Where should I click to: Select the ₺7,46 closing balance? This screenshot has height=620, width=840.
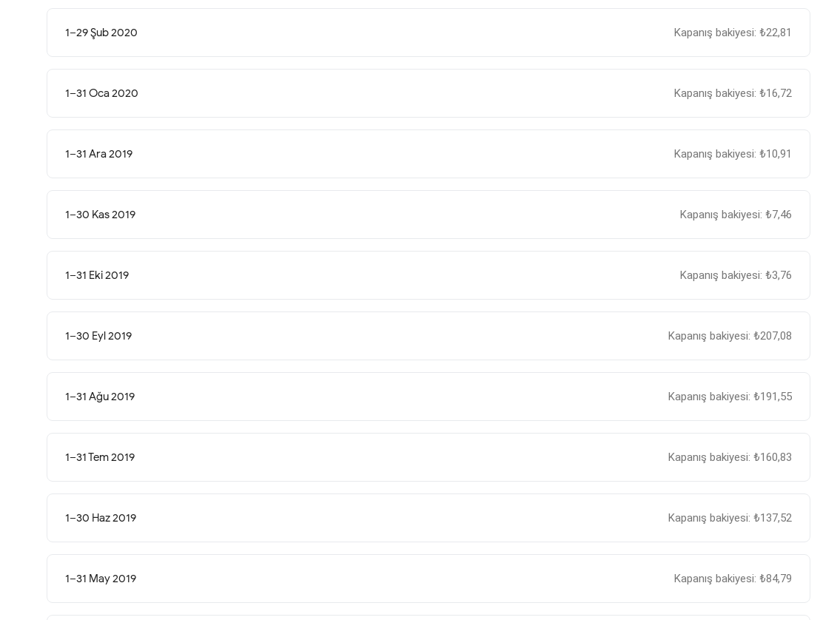coord(736,215)
